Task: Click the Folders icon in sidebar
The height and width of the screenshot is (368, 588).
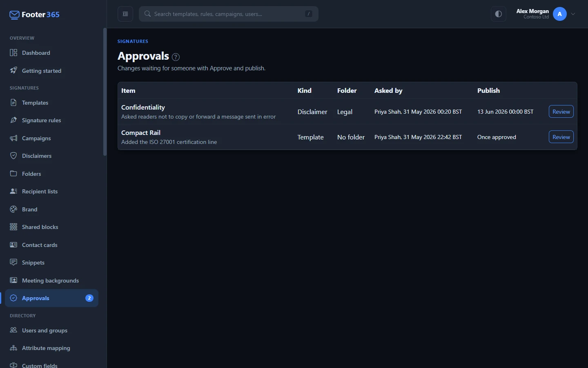Action: (13, 174)
